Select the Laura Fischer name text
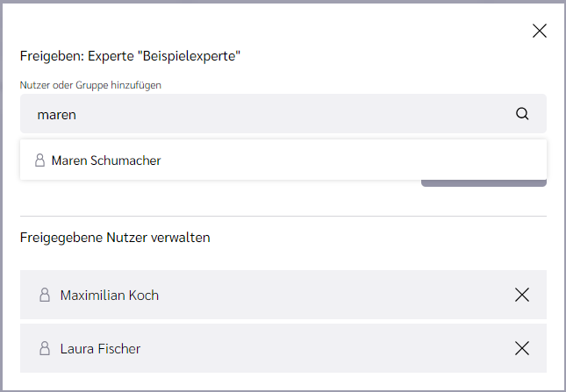 pos(100,348)
